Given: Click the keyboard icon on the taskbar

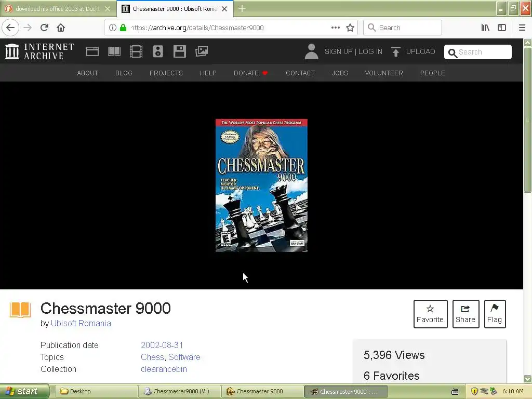Looking at the screenshot, I should 455,392.
